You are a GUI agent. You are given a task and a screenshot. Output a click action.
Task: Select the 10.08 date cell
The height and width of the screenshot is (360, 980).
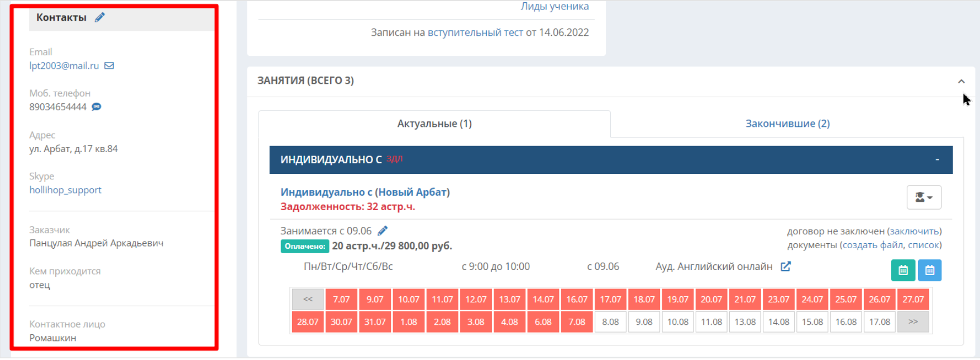(x=678, y=322)
